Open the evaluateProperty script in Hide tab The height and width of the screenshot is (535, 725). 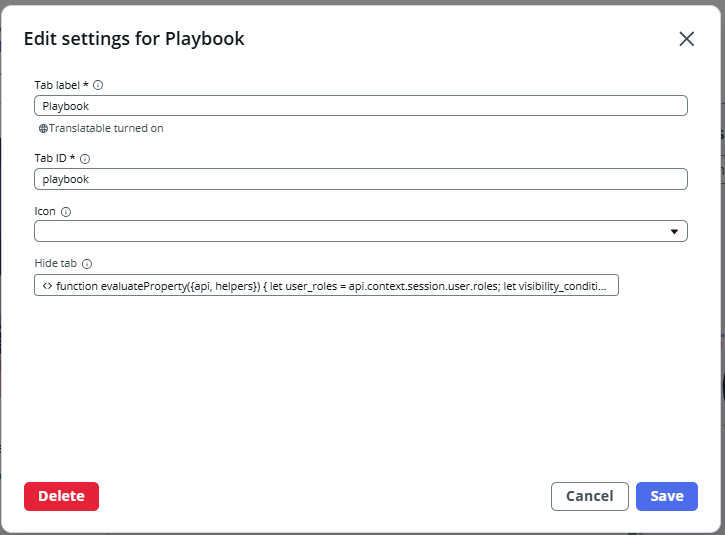tap(330, 286)
